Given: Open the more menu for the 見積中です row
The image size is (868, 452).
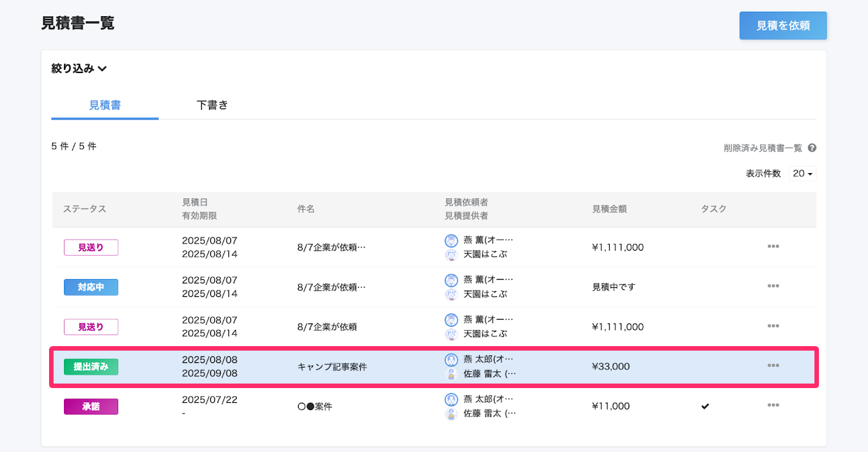Looking at the screenshot, I should click(773, 286).
